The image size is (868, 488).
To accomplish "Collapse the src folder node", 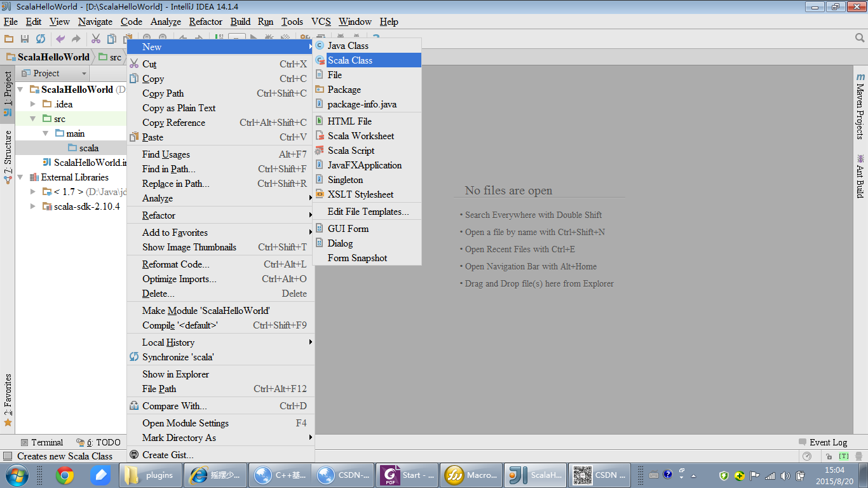I will point(33,119).
